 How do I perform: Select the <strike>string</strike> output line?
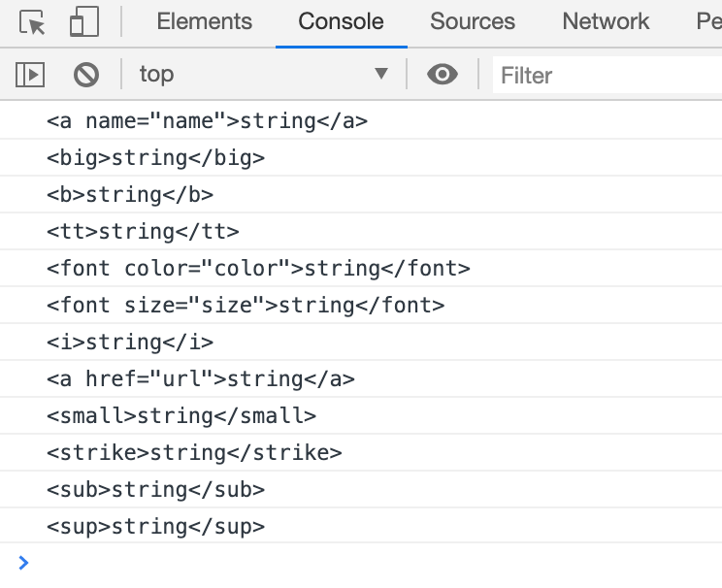[361, 452]
